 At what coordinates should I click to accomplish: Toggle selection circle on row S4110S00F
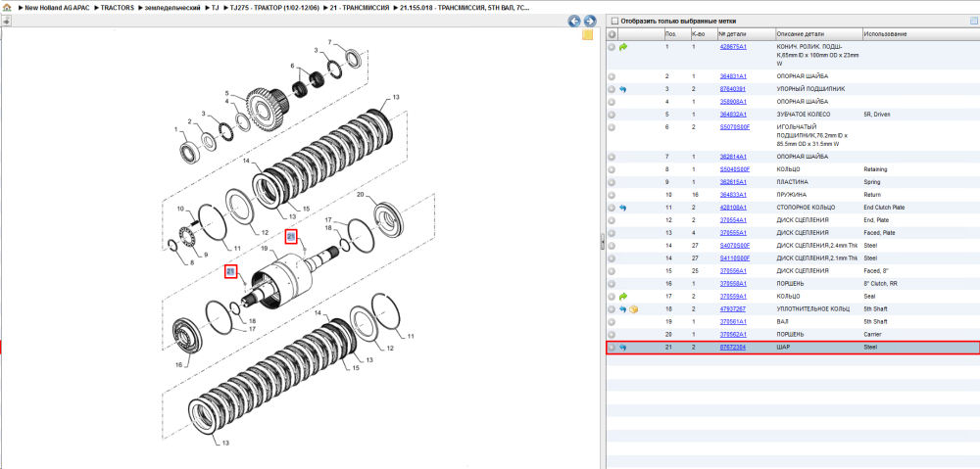coord(612,258)
